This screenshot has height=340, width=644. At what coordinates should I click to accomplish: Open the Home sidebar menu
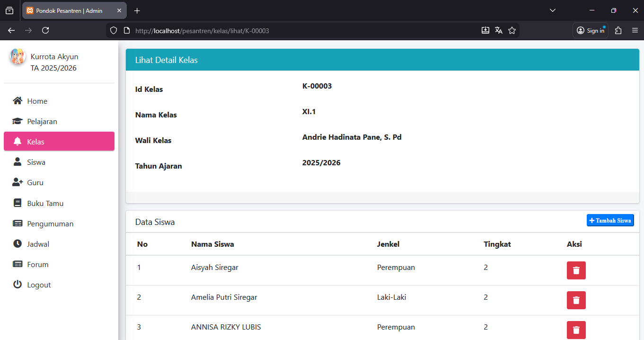click(x=37, y=101)
